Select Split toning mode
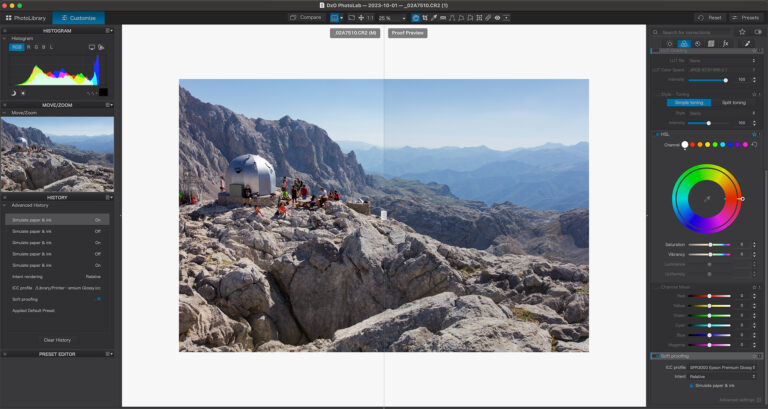Image resolution: width=768 pixels, height=409 pixels. 732,102
